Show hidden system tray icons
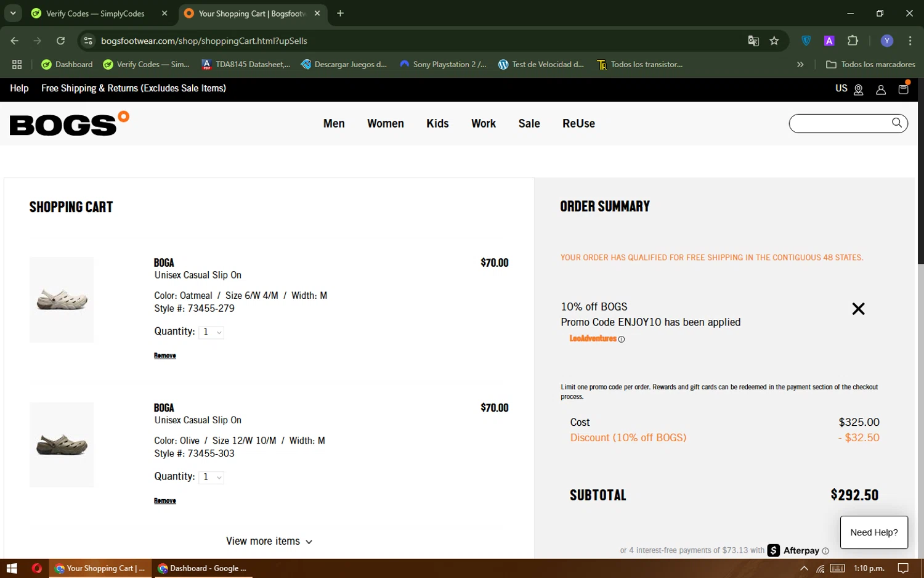 coord(804,568)
